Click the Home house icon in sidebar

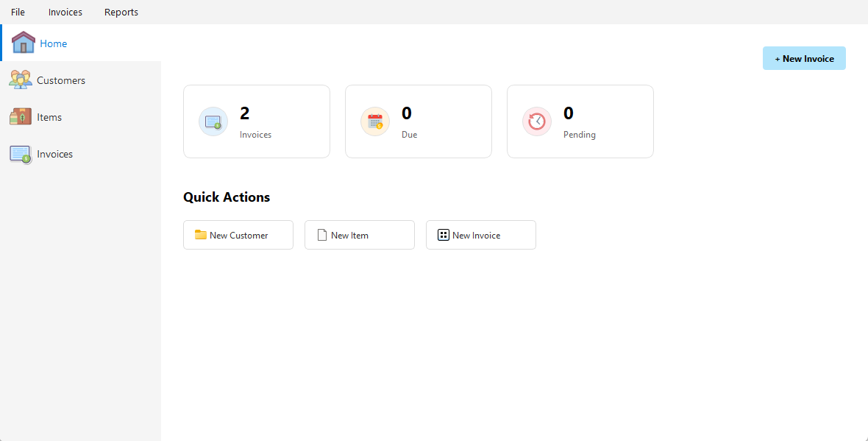point(23,43)
